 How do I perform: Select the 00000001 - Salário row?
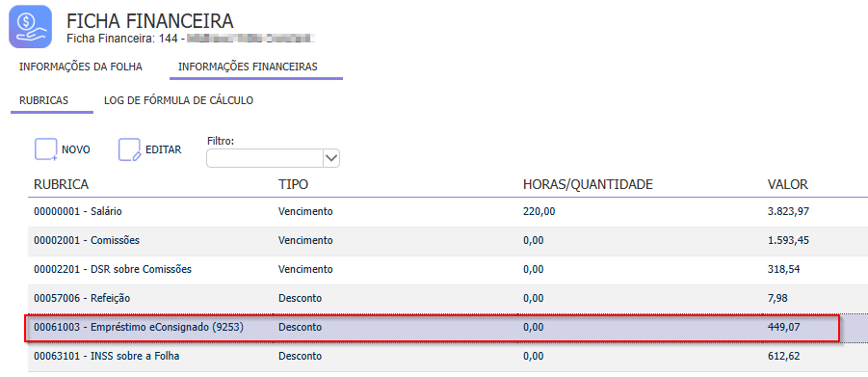point(448,211)
